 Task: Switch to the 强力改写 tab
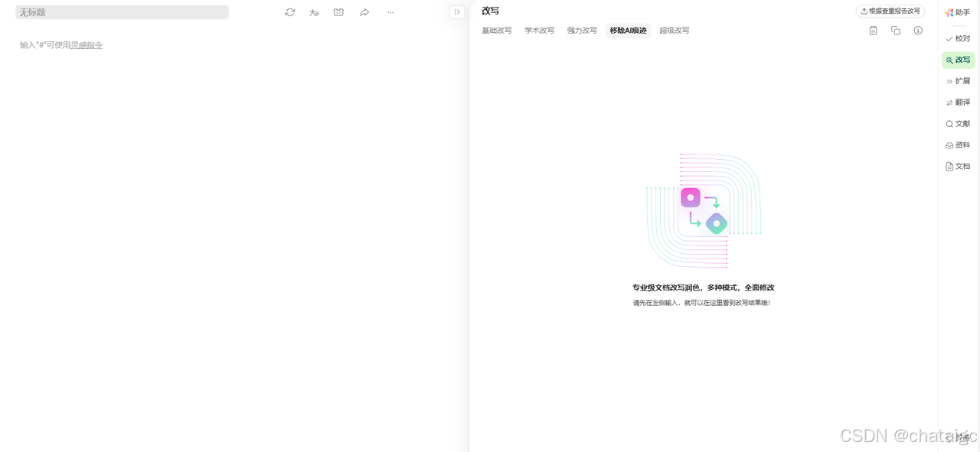pyautogui.click(x=582, y=31)
